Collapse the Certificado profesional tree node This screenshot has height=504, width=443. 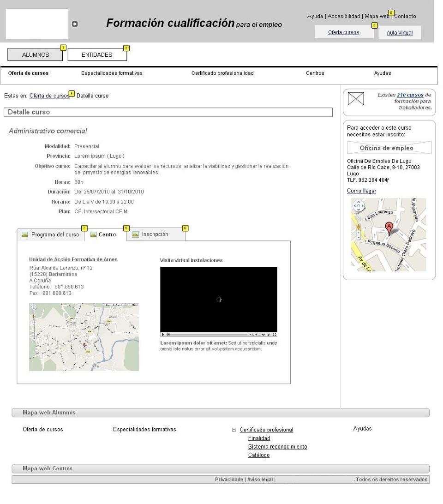point(234,430)
